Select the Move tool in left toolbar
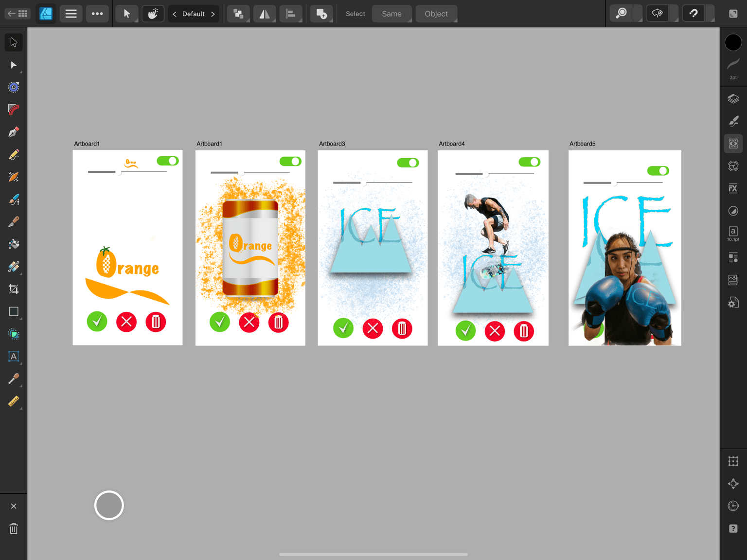The height and width of the screenshot is (560, 747). pos(14,42)
